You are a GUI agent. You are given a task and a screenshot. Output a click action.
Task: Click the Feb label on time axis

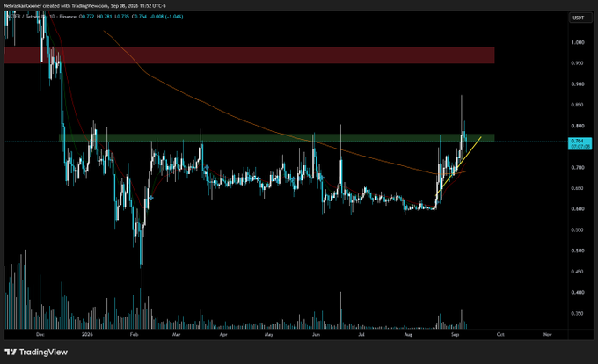click(134, 335)
